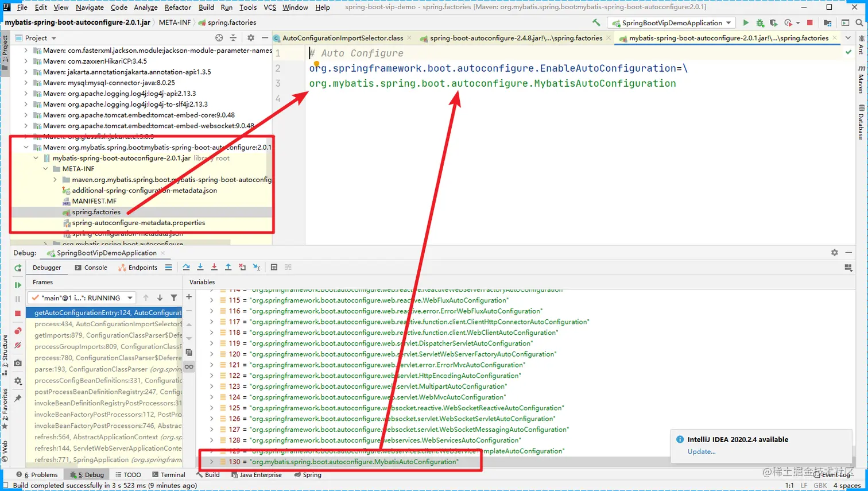Viewport: 868px width, 491px height.
Task: Stop the running application with the red toolbar square
Action: click(810, 23)
